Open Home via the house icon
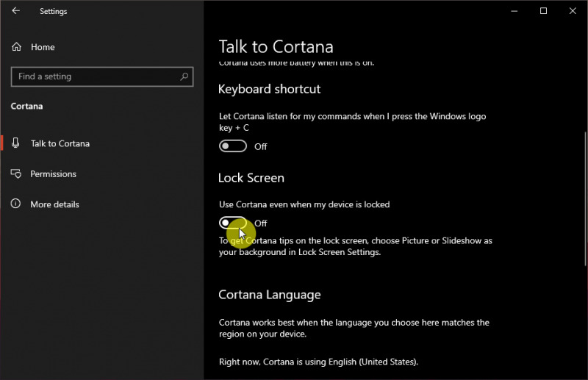Image resolution: width=588 pixels, height=380 pixels. [x=16, y=47]
